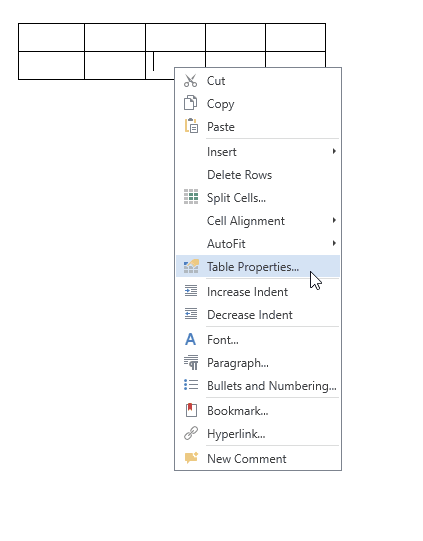The image size is (423, 541).
Task: Expand the Insert submenu arrow
Action: pos(334,151)
